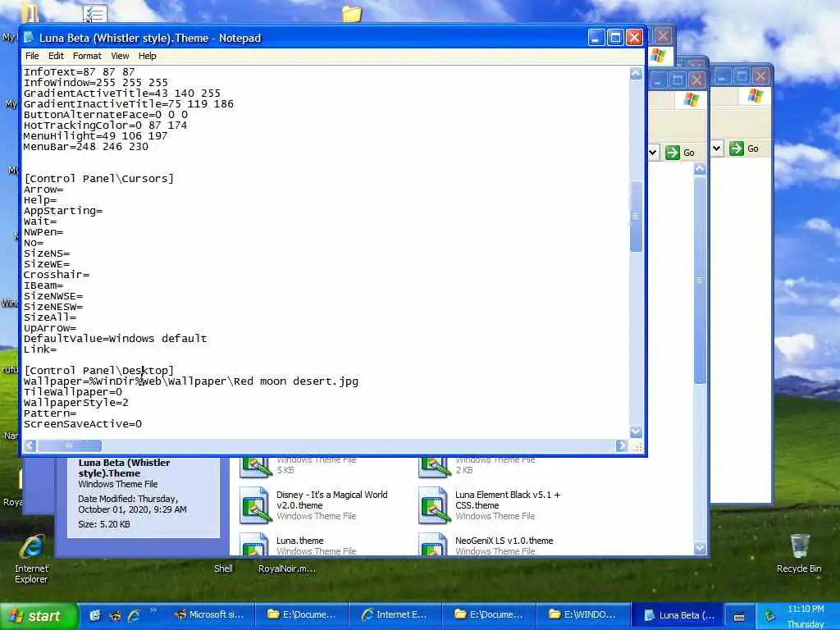The width and height of the screenshot is (840, 630).
Task: Click the HotTrackingColor=0 87 174 line
Action: click(x=105, y=126)
